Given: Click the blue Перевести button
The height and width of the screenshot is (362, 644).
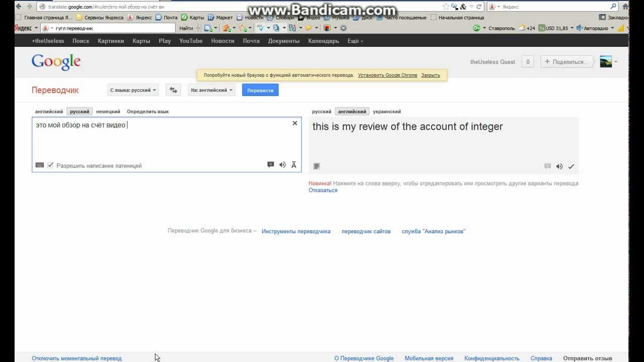Looking at the screenshot, I should coord(260,90).
